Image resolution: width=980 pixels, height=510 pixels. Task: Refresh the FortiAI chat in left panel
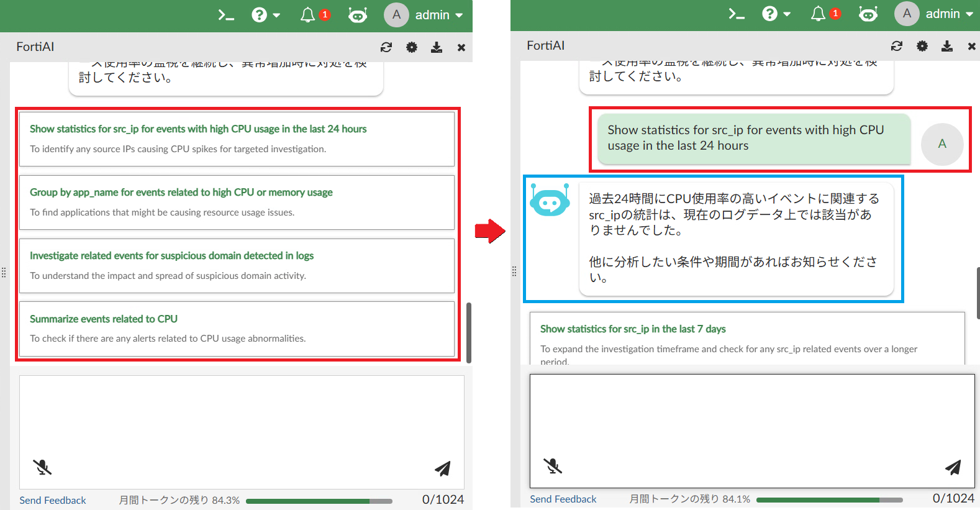386,47
